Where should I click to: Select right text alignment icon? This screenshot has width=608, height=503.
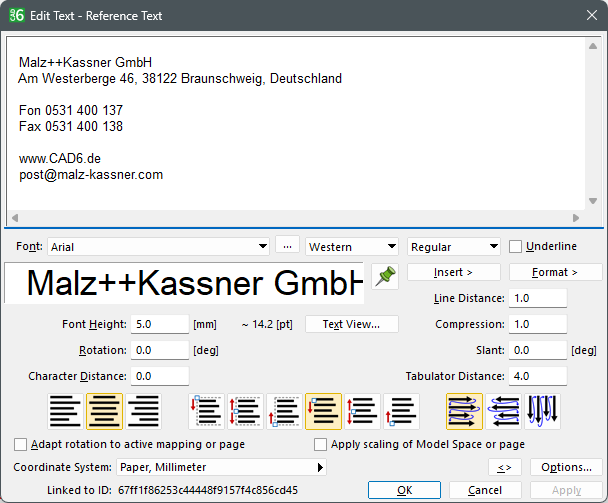[x=143, y=411]
